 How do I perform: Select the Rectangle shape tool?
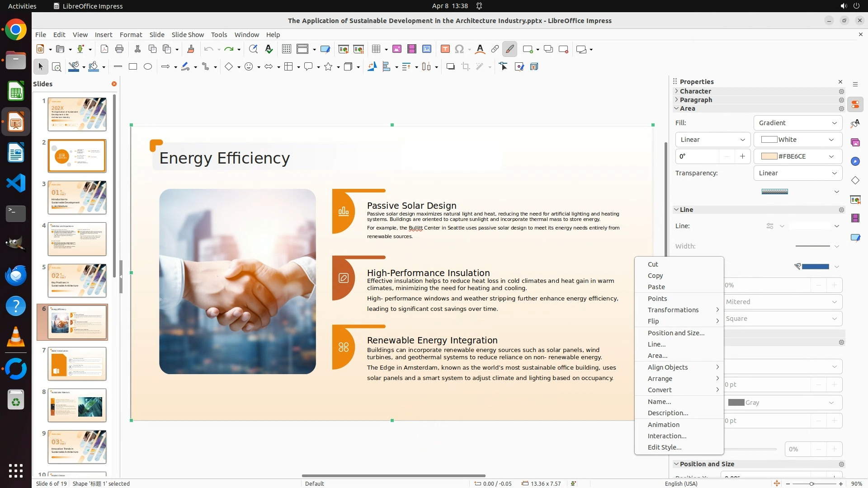pos(133,67)
